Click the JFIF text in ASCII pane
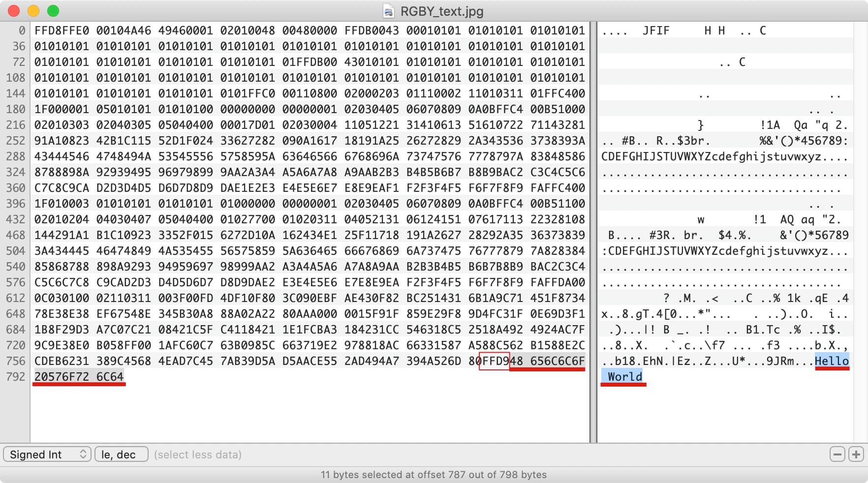This screenshot has width=868, height=483. tap(656, 30)
